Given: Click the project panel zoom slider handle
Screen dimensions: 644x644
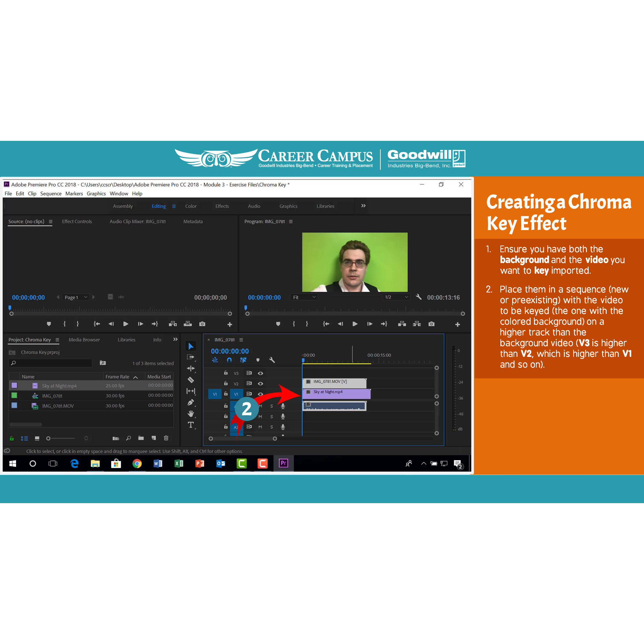Looking at the screenshot, I should click(48, 438).
